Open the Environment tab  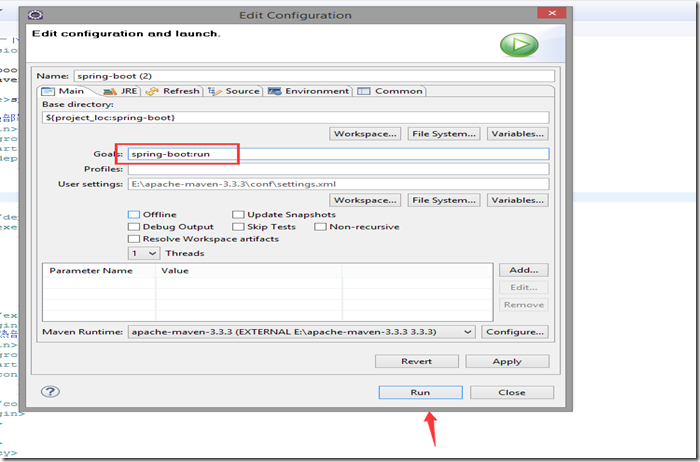click(x=308, y=91)
